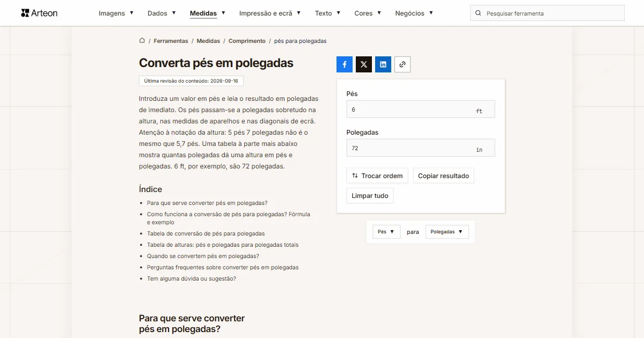Click the Polegadas input field

tap(421, 148)
